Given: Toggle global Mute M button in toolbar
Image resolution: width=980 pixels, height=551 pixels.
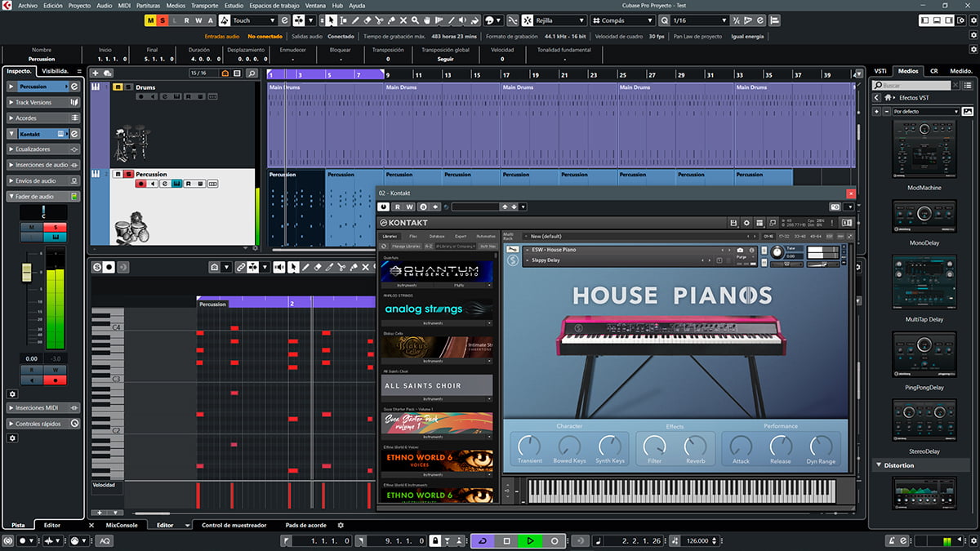Looking at the screenshot, I should pos(151,20).
